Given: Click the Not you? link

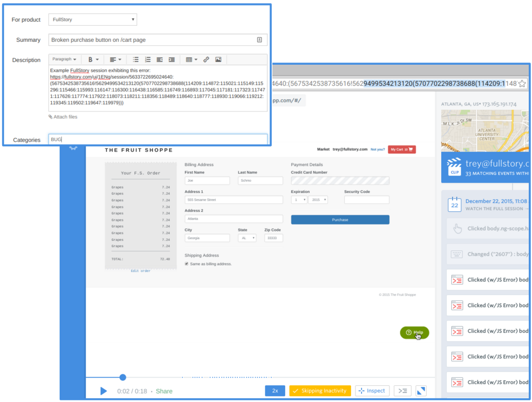Looking at the screenshot, I should pos(378,149).
